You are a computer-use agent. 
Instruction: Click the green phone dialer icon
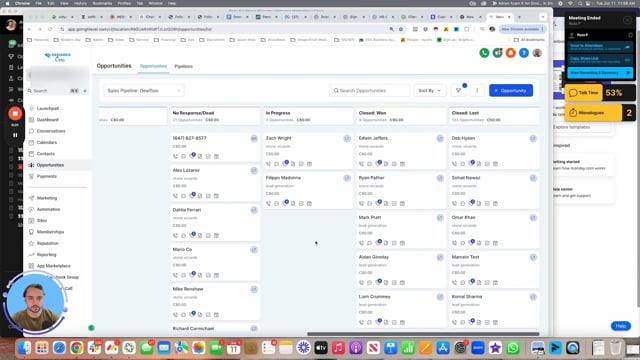pos(484,53)
